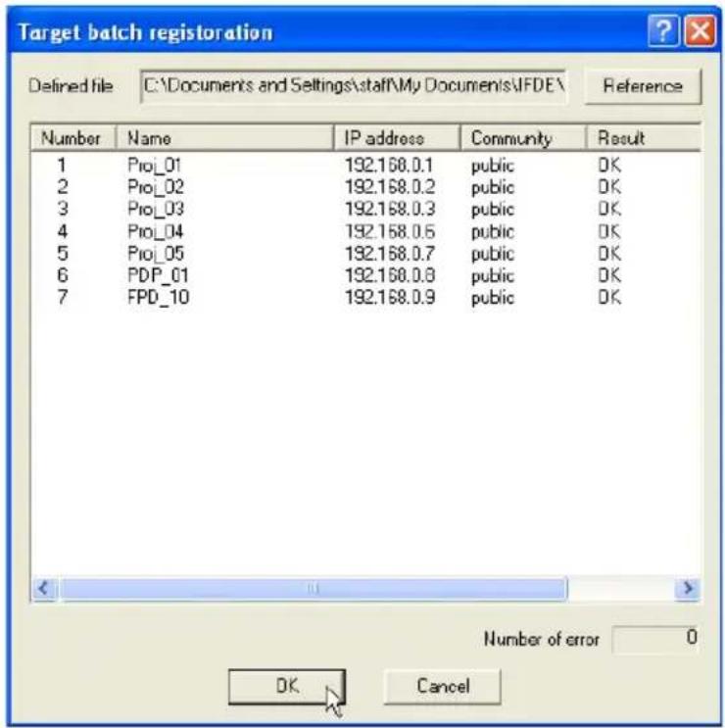Image resolution: width=725 pixels, height=728 pixels.
Task: Click row number 4 in the list
Action: click(62, 231)
